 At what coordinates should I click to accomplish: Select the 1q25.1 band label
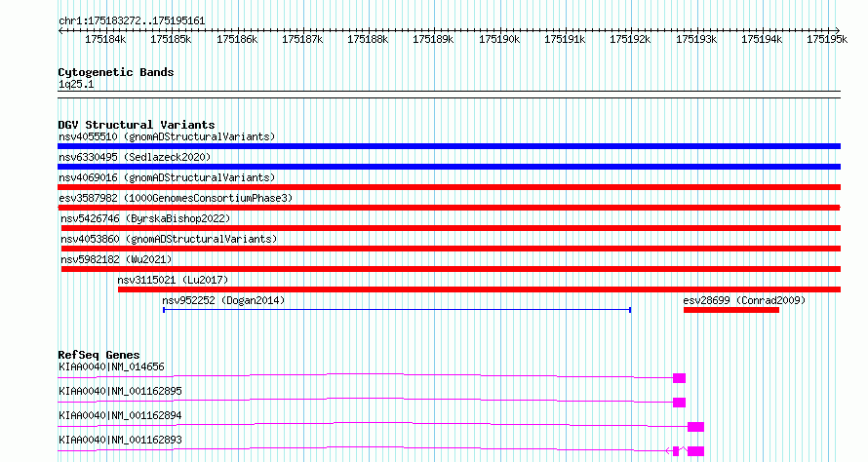point(76,85)
